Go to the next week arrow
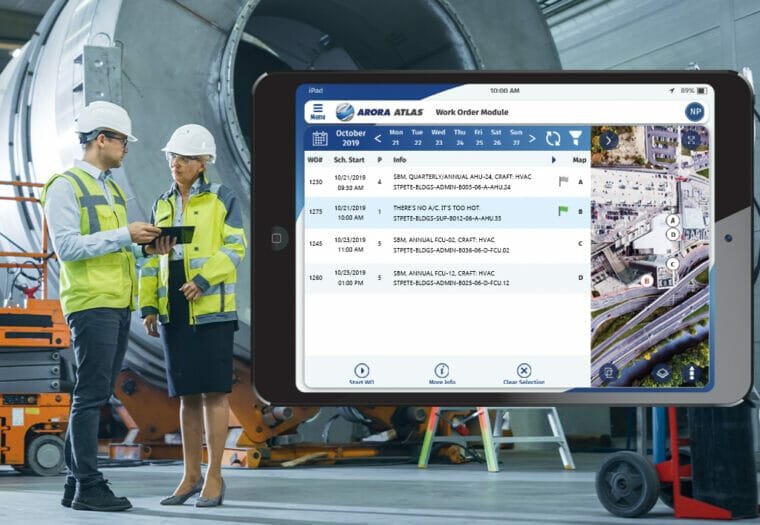The height and width of the screenshot is (525, 760). 532,139
